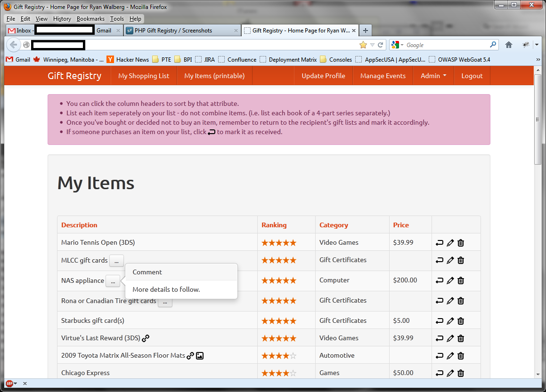Sort items by the Price column header

(x=401, y=224)
